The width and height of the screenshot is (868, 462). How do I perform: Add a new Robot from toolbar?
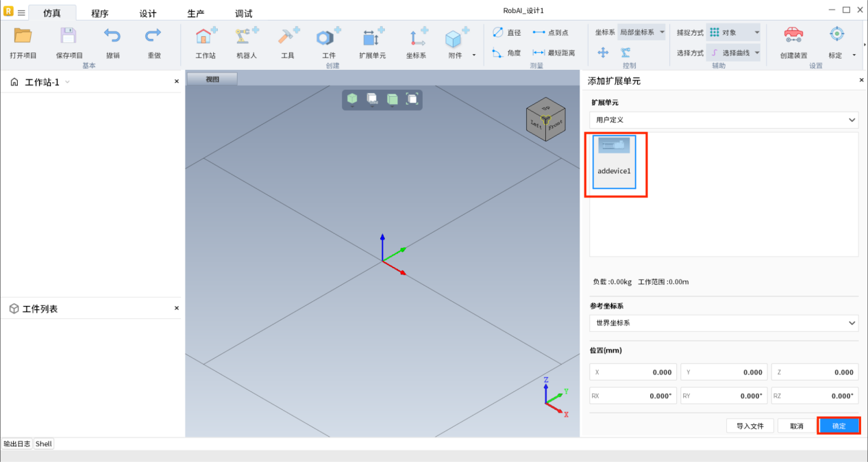pyautogui.click(x=246, y=38)
